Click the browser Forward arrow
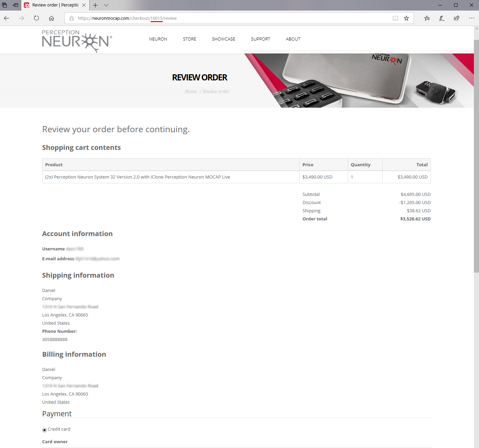The image size is (479, 448). tap(21, 18)
